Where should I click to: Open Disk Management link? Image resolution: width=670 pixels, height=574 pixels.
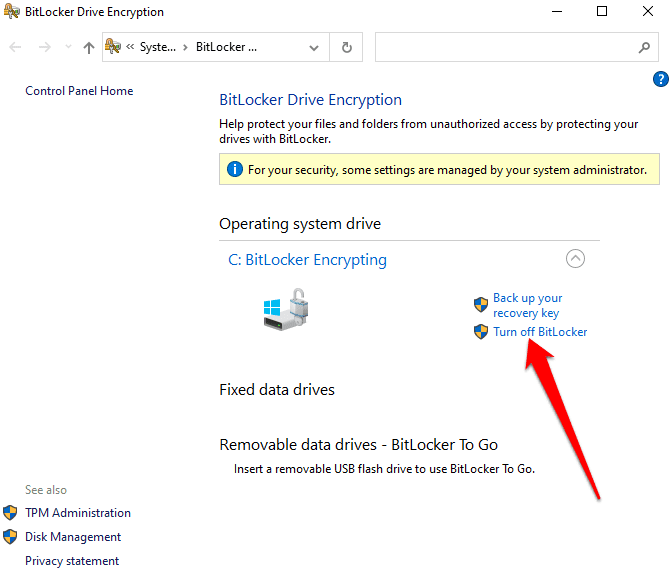pyautogui.click(x=73, y=537)
